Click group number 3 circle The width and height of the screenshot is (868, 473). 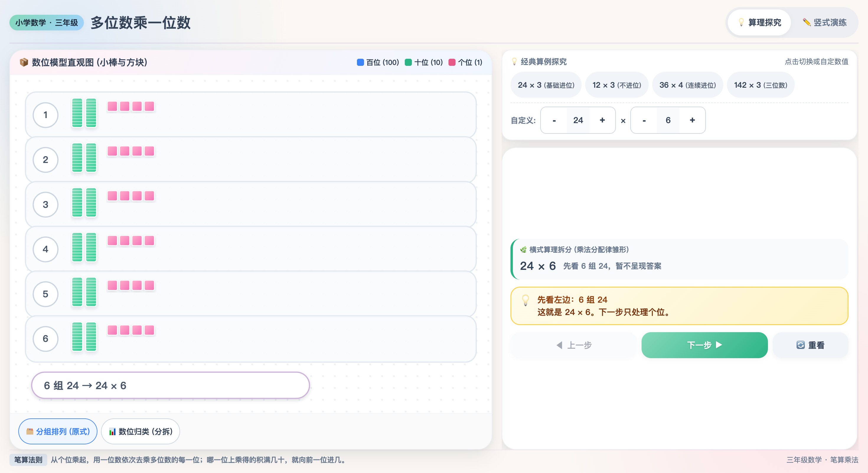pyautogui.click(x=45, y=205)
